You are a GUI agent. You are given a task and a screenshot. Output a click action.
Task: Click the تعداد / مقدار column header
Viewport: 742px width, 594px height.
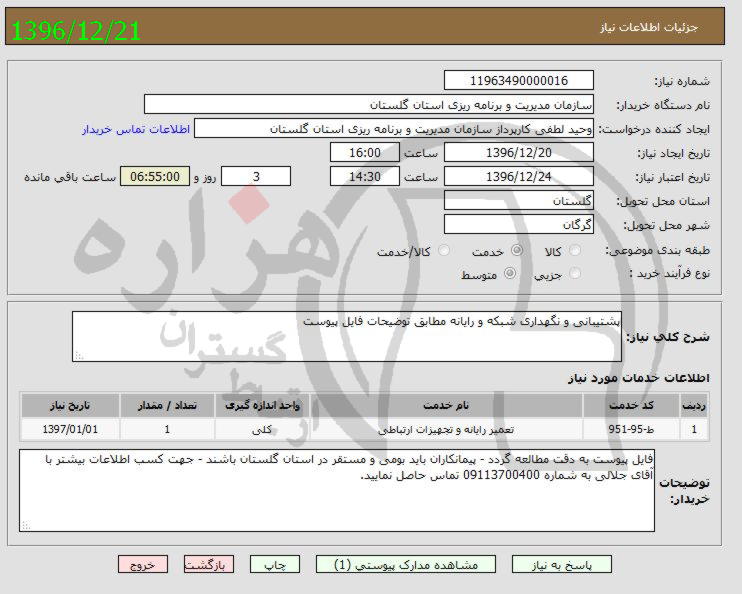(x=167, y=406)
